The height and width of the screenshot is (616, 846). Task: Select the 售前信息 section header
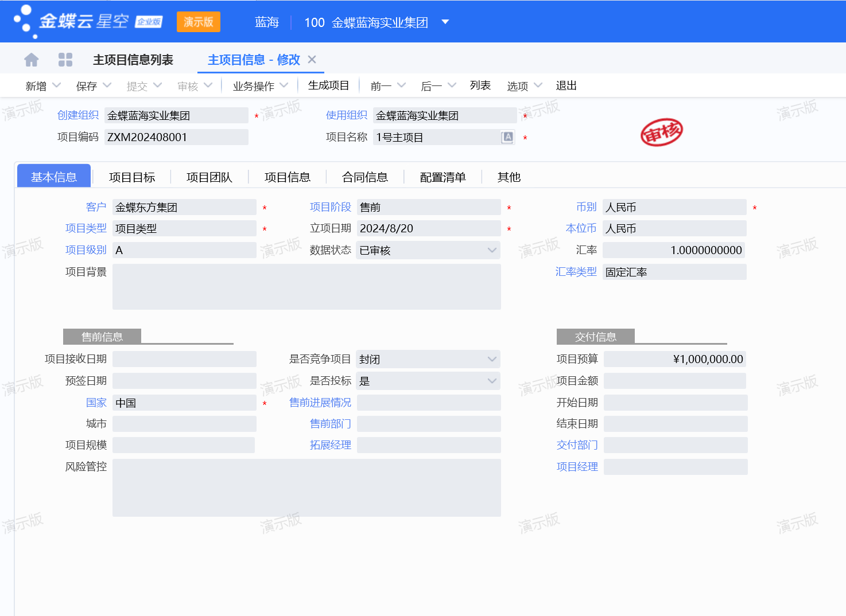[x=102, y=337]
